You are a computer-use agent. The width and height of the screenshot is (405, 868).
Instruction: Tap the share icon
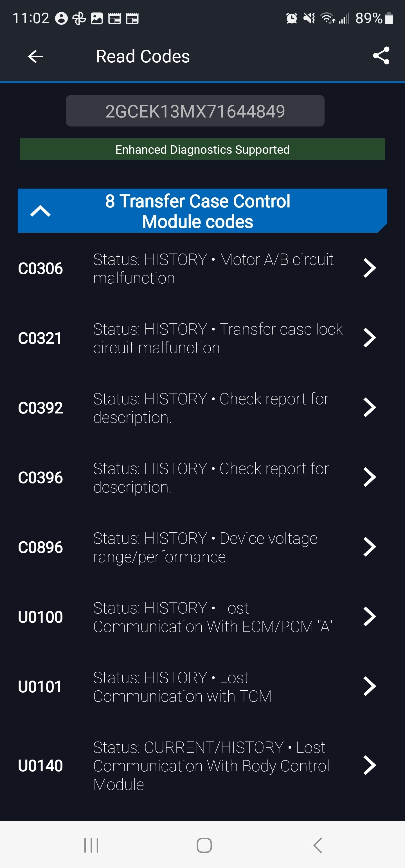[x=381, y=56]
